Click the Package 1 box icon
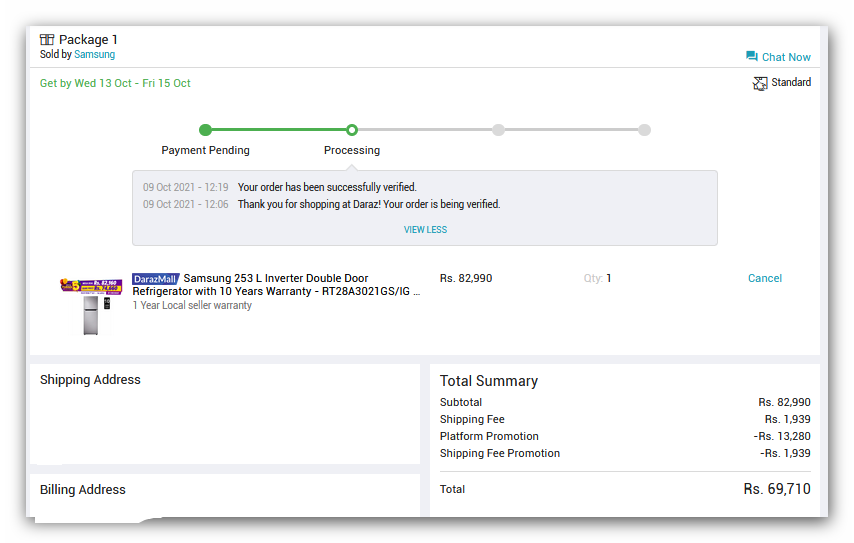The image size is (854, 543). pos(47,39)
